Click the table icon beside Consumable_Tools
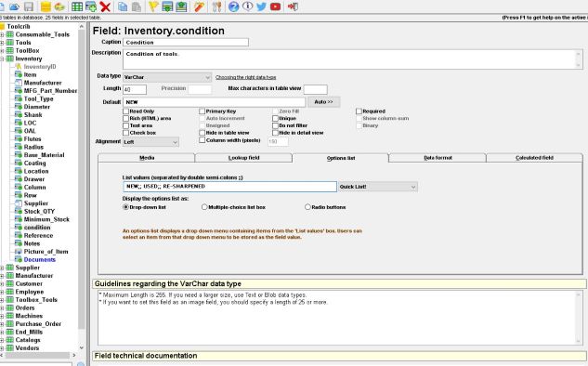Viewport: 588px width, 366px height. [9, 34]
